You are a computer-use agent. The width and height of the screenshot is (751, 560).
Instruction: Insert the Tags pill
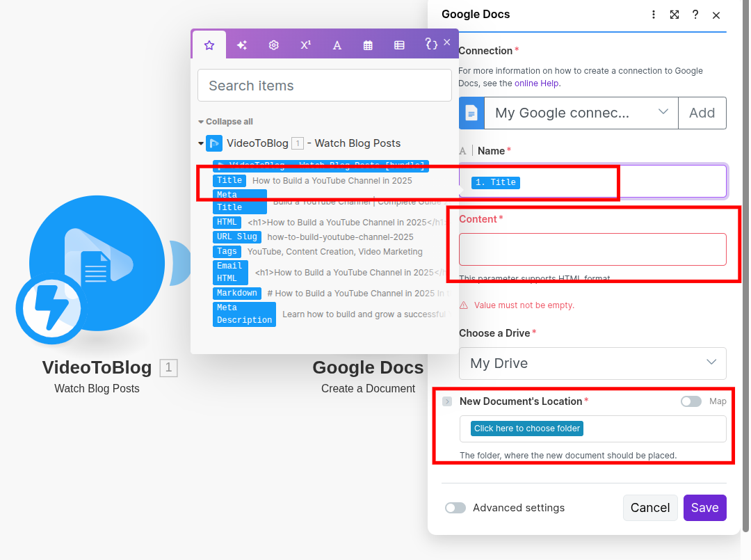tap(227, 252)
